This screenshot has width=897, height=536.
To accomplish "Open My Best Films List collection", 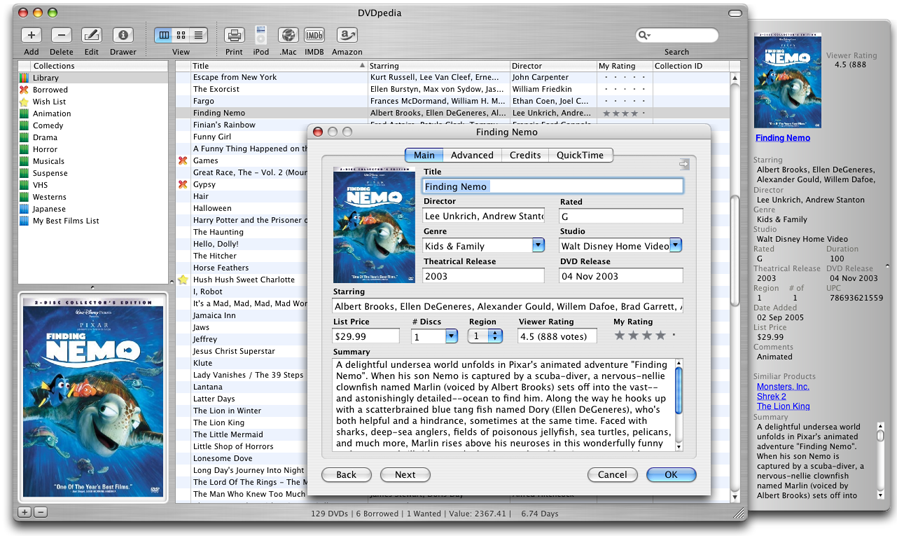I will click(93, 221).
